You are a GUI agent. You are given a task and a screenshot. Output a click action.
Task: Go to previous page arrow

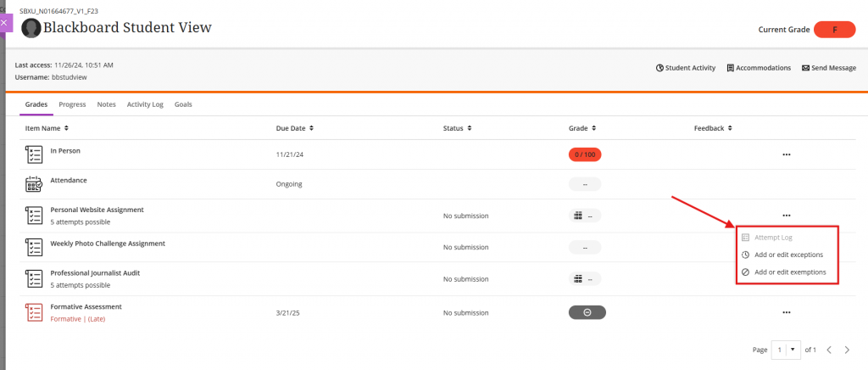click(829, 350)
